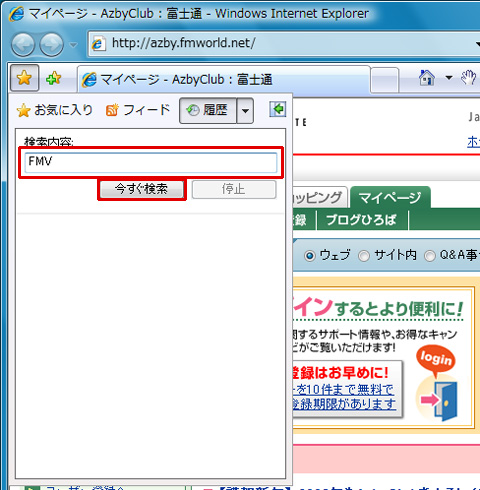Click the address bar URL field
The image size is (480, 490).
[x=283, y=43]
